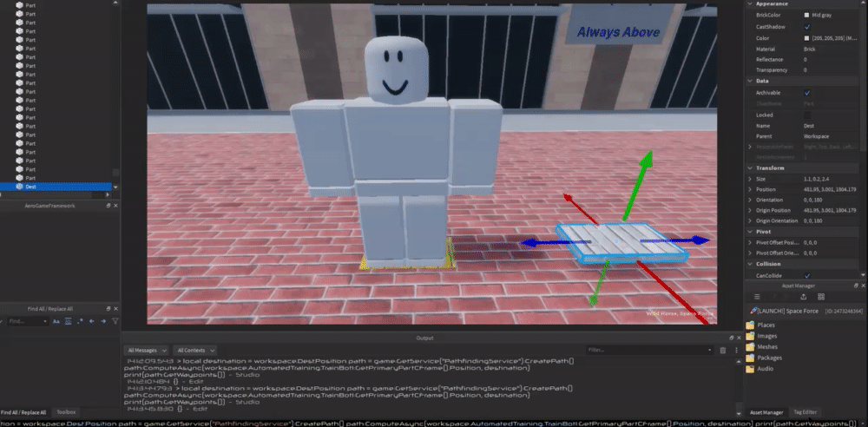This screenshot has height=427, width=868.
Task: Click the [LAUNCH!] Space Force game title
Action: (x=788, y=312)
